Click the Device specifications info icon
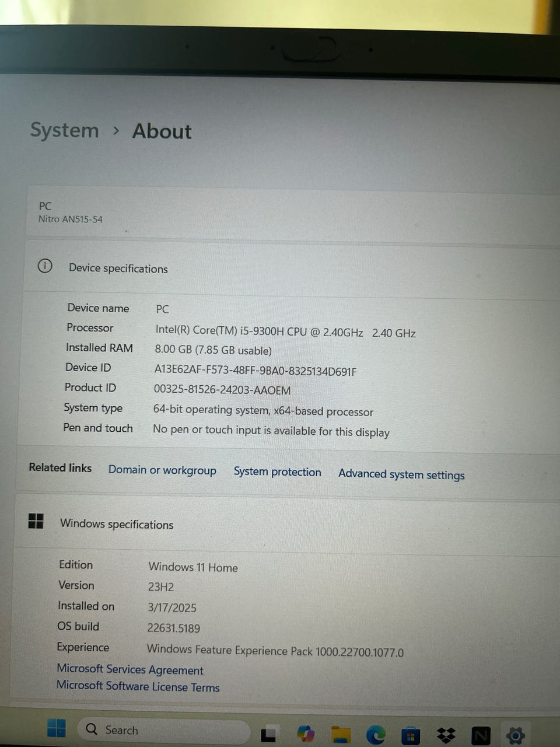Image resolution: width=560 pixels, height=747 pixels. pos(45,266)
